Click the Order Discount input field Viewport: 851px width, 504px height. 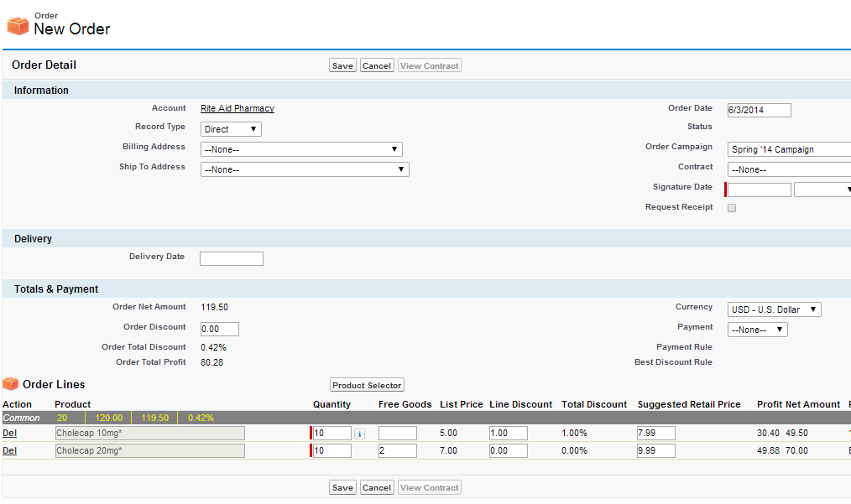(220, 329)
